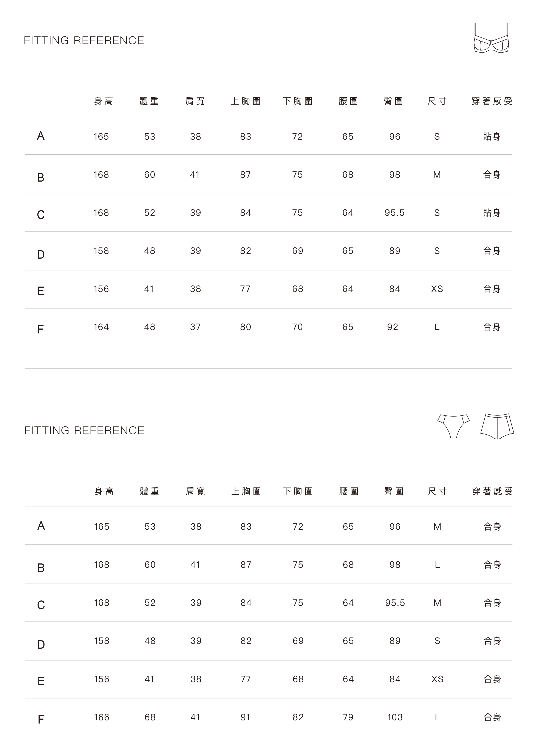The image size is (538, 756).
Task: Click the 穿著感受 header in bottom table
Action: coord(492,491)
